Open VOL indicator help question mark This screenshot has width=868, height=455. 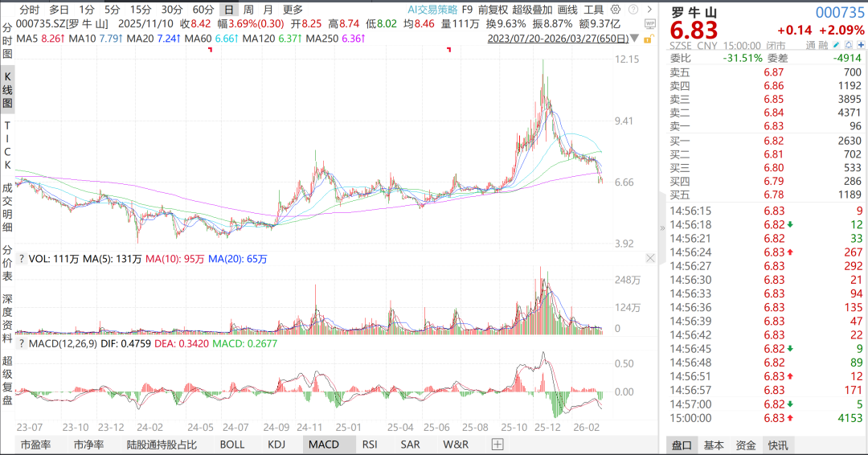21,259
